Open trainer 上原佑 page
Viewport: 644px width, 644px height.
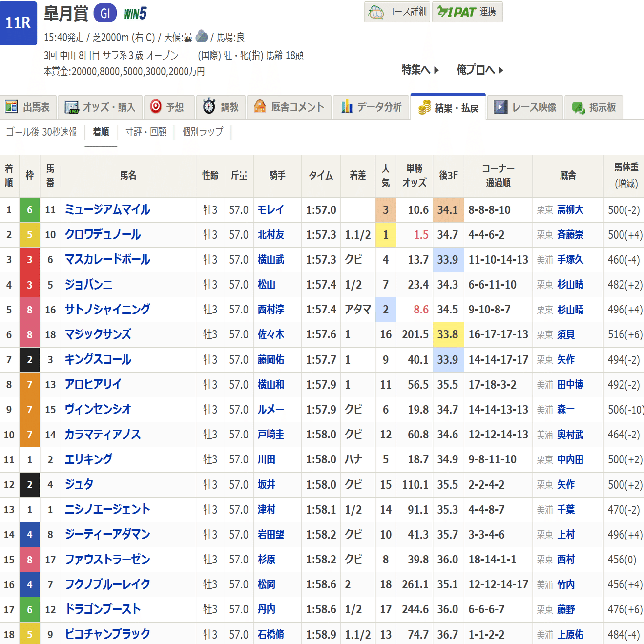click(570, 635)
